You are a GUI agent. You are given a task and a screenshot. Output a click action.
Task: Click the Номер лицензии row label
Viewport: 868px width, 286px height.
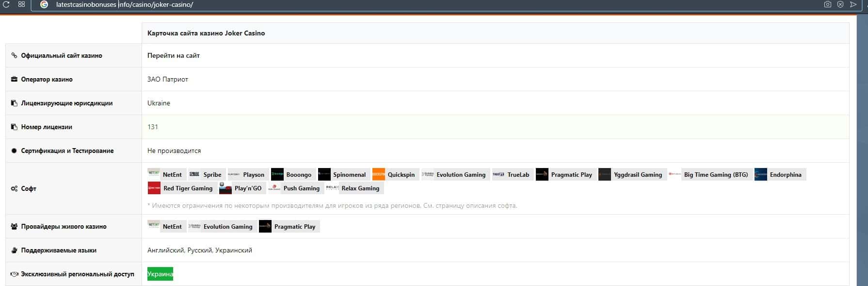point(47,127)
